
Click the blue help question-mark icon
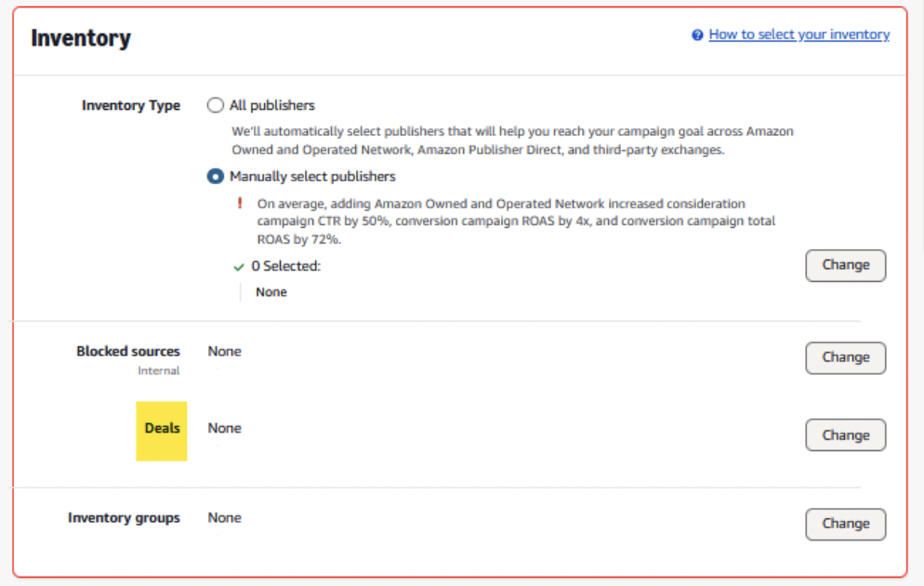tap(697, 35)
